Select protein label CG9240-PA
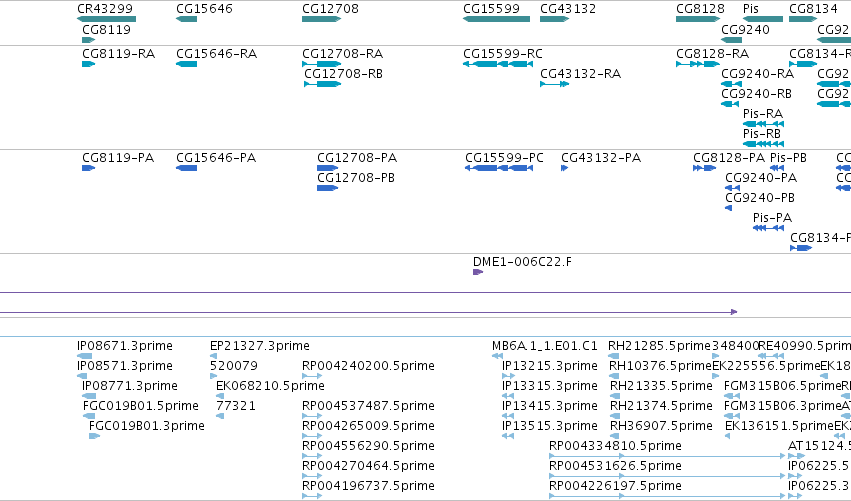 pos(761,178)
